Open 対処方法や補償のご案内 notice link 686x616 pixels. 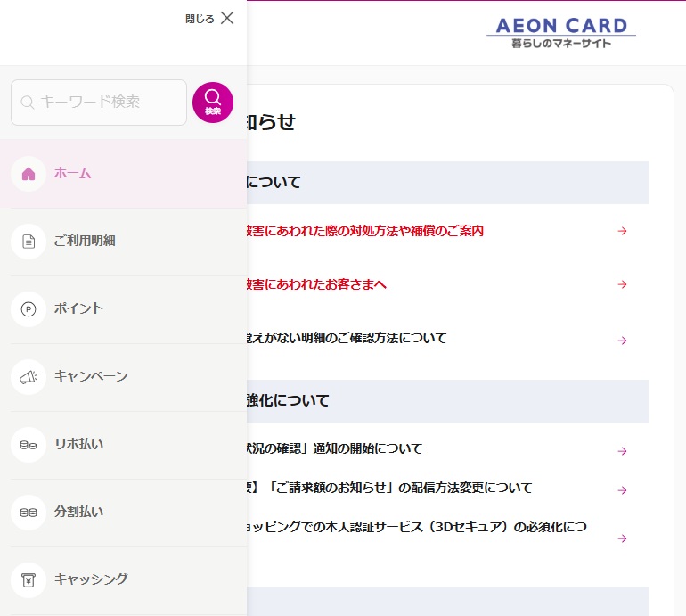click(365, 231)
